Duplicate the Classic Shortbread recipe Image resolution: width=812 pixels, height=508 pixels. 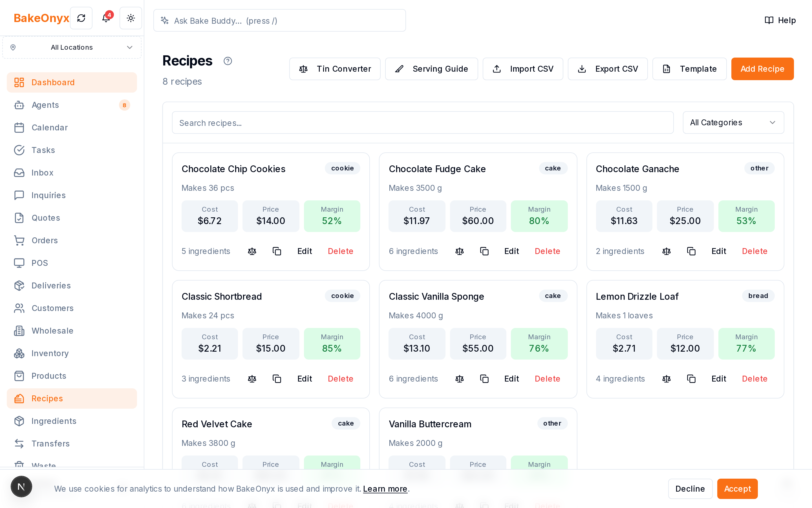pyautogui.click(x=277, y=379)
